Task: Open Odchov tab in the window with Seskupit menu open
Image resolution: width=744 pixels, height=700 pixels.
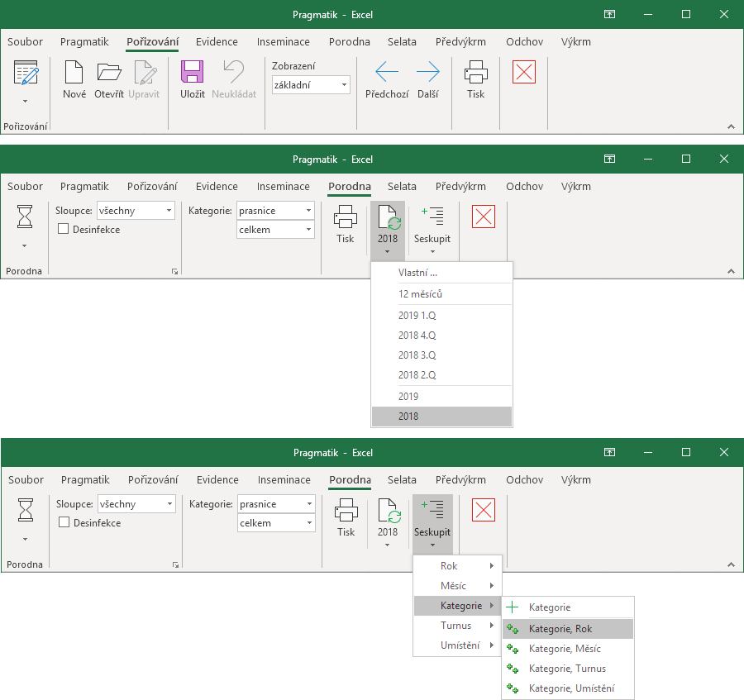Action: [524, 479]
